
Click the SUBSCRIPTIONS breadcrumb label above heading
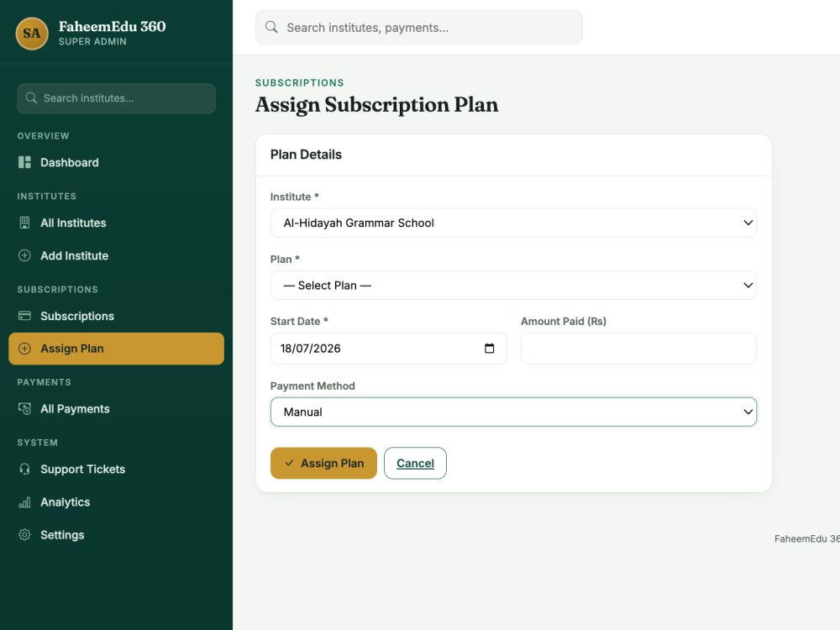pyautogui.click(x=300, y=82)
